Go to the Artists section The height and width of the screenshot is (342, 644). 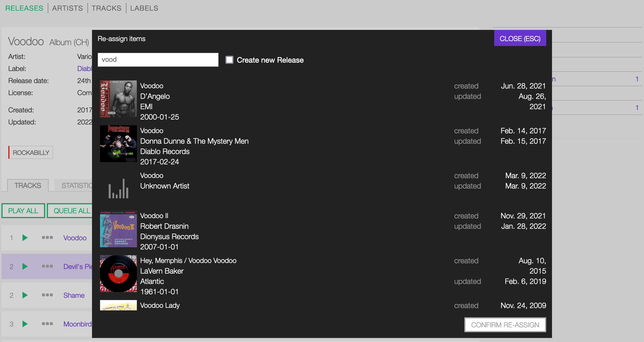pyautogui.click(x=68, y=8)
